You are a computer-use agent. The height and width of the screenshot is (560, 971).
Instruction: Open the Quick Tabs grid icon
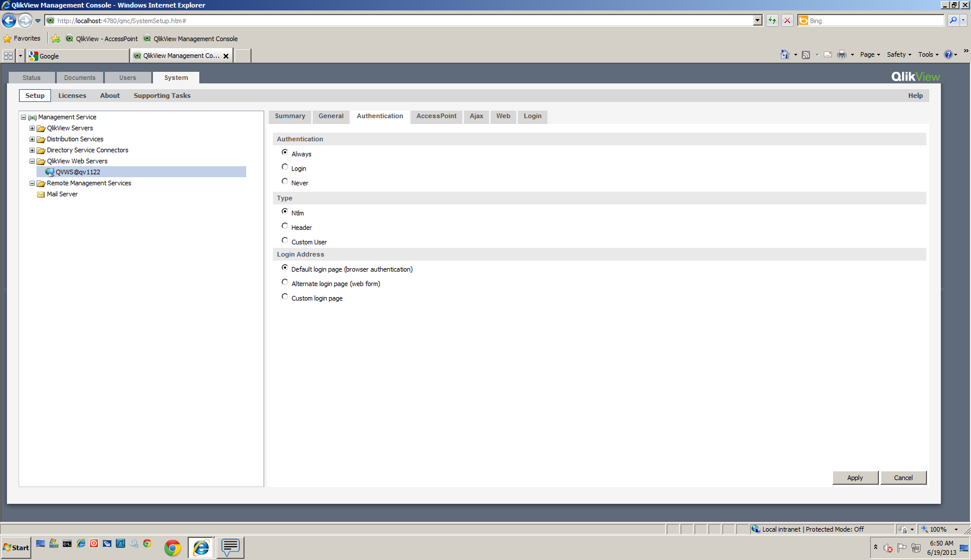(x=8, y=56)
